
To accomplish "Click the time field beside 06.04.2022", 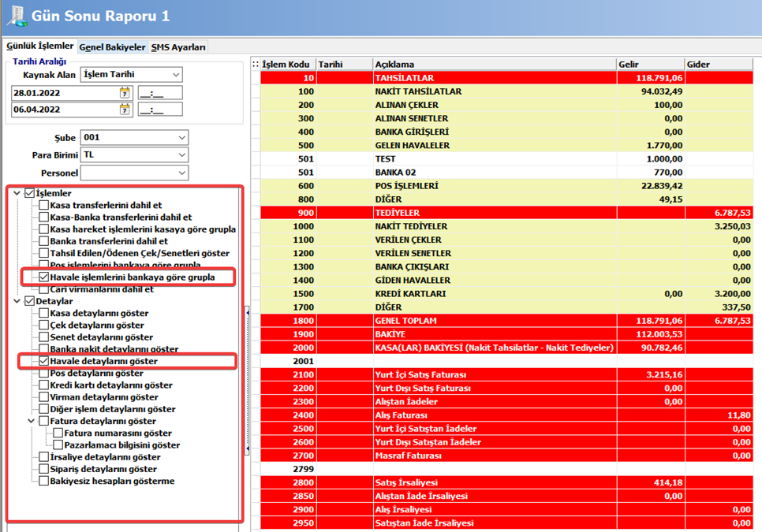I will [x=160, y=110].
